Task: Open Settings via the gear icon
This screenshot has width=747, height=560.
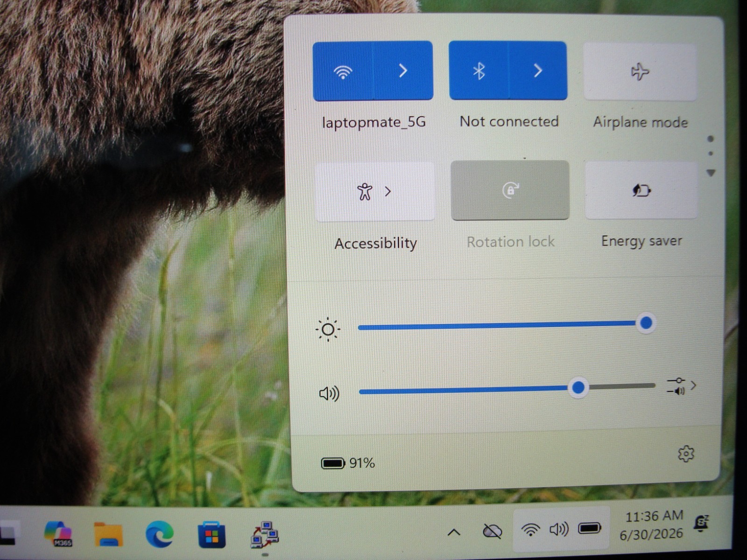Action: 686,454
